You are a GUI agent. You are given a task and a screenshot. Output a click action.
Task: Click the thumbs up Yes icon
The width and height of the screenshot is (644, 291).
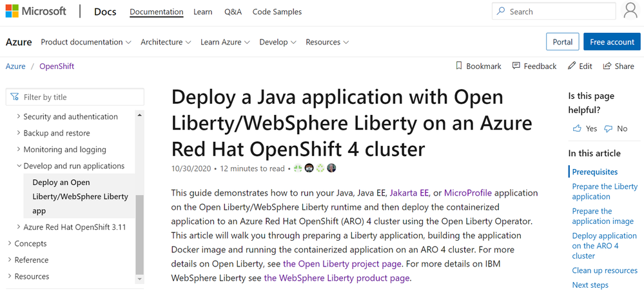coord(577,128)
